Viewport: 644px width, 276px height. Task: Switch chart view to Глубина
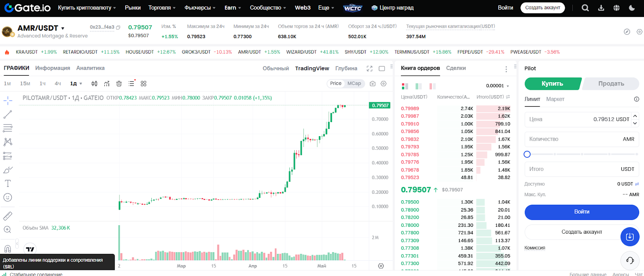pyautogui.click(x=346, y=68)
